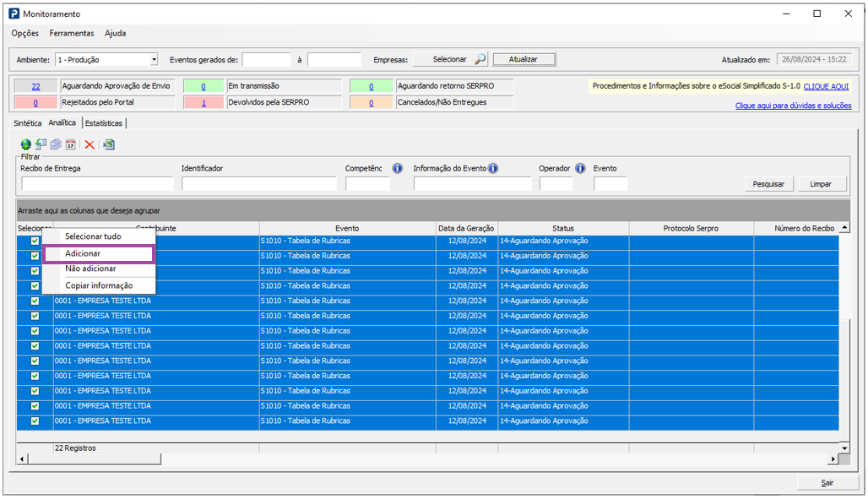Click the horizontal scrollbar left arrow
Image resolution: width=868 pixels, height=499 pixels.
pyautogui.click(x=22, y=459)
